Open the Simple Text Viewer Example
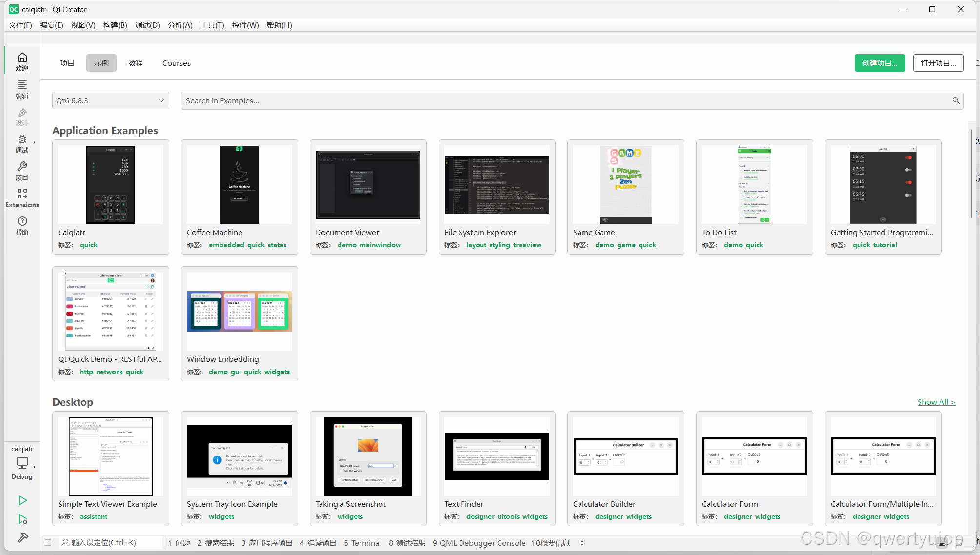This screenshot has width=980, height=555. pyautogui.click(x=111, y=469)
